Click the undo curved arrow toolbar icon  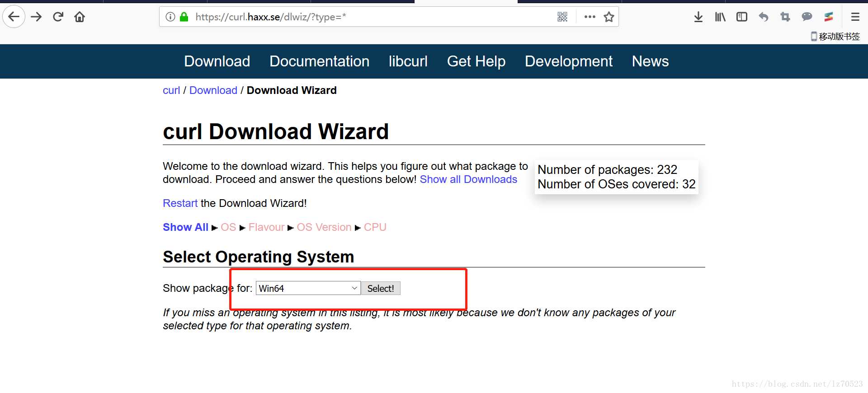point(764,17)
